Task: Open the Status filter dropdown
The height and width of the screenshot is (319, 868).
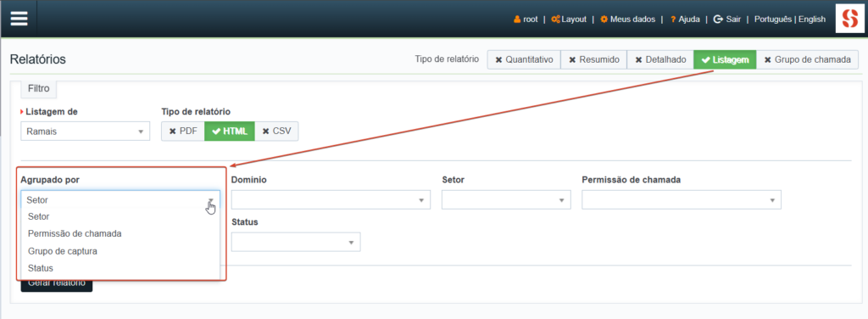Action: (296, 243)
